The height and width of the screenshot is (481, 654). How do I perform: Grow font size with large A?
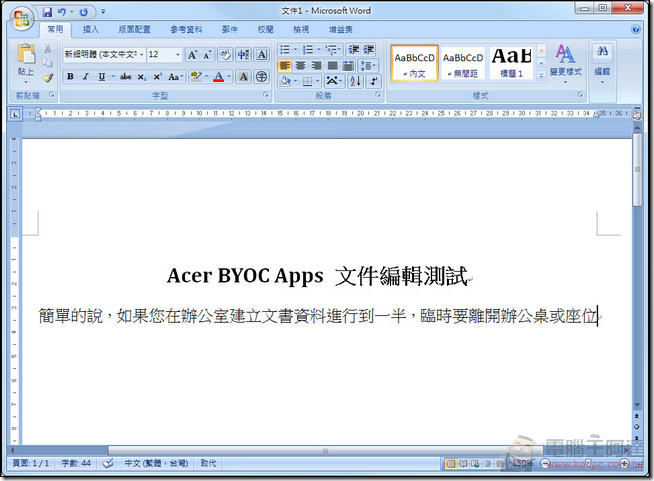[x=192, y=55]
